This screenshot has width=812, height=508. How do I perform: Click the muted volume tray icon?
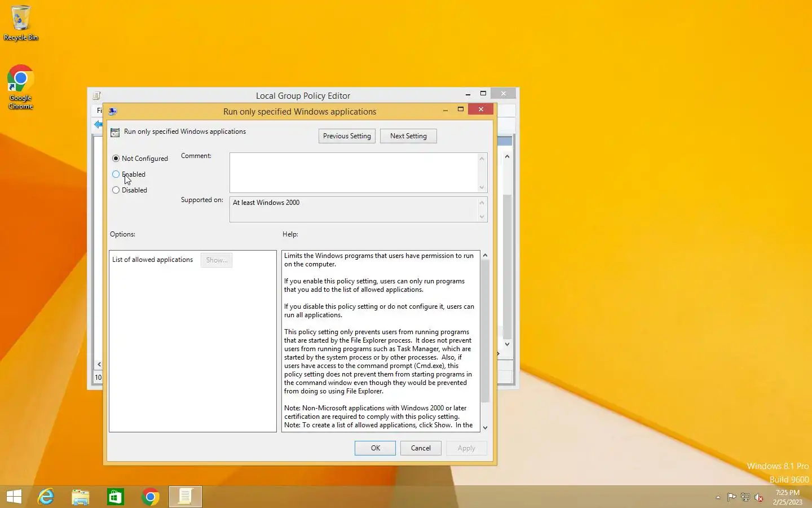759,497
